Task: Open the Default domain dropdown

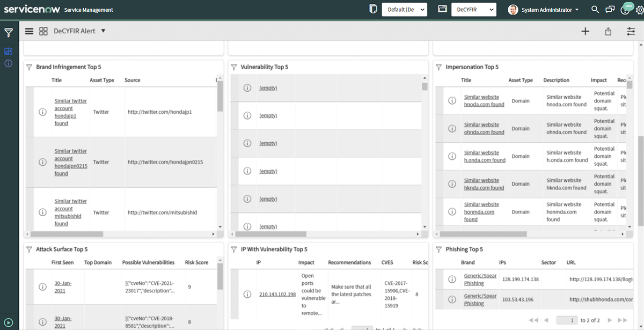Action: [404, 10]
